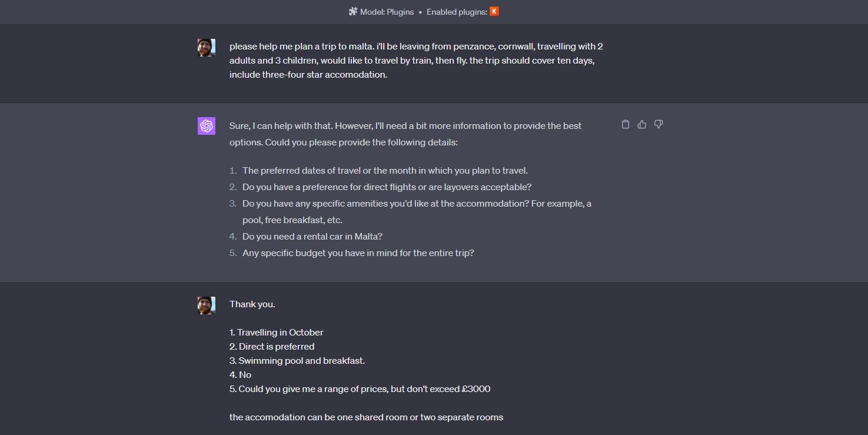Click the "Swimming pool and breakfast" answer line

298,361
